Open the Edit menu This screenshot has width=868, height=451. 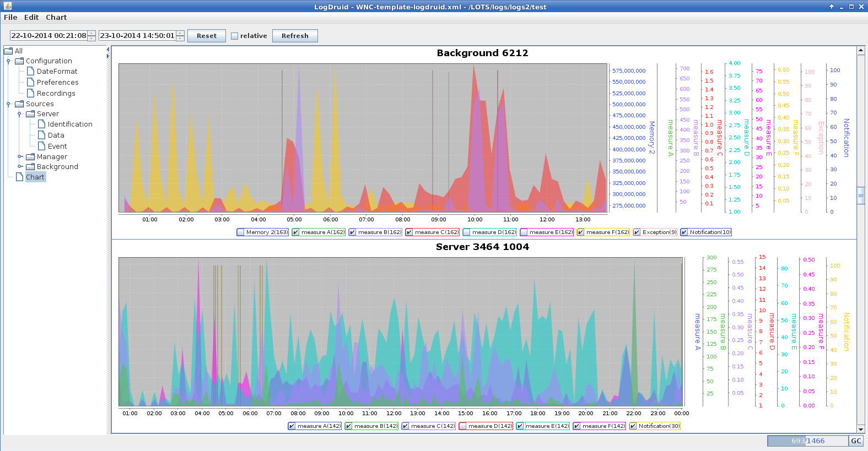click(x=31, y=18)
